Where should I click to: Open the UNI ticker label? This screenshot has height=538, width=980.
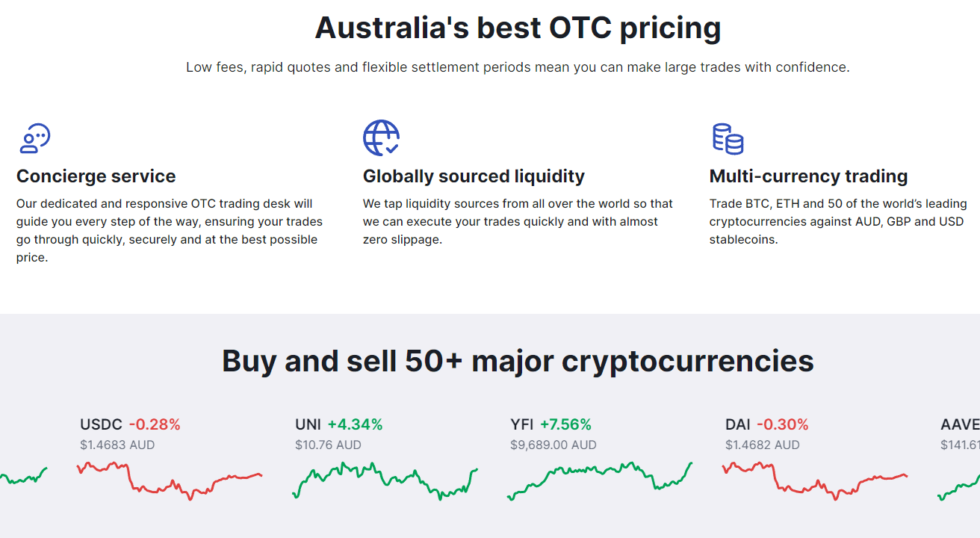click(308, 424)
